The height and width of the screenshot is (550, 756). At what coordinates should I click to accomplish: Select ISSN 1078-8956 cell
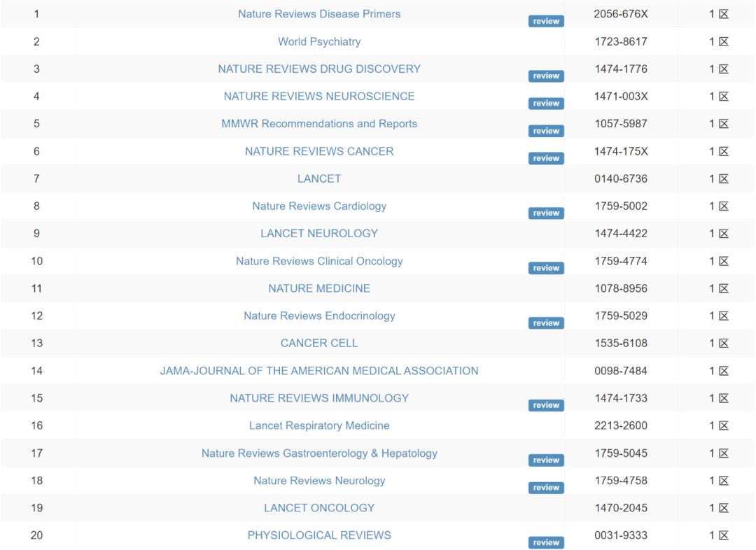tap(621, 288)
